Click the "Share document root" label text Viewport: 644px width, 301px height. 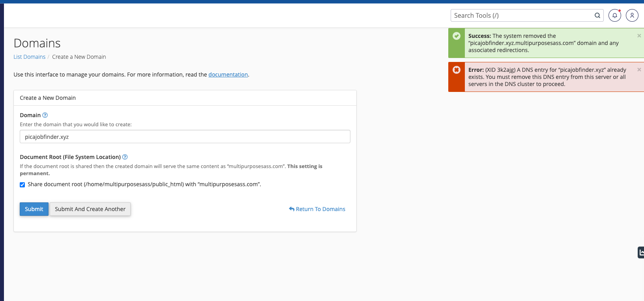tap(144, 184)
